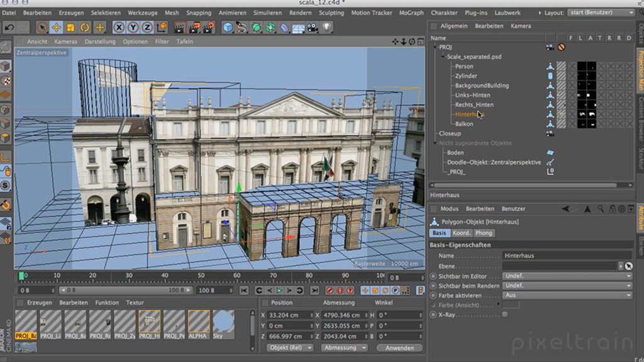The image size is (644, 362).
Task: Select the ALPHA material thumbnail
Action: click(198, 325)
